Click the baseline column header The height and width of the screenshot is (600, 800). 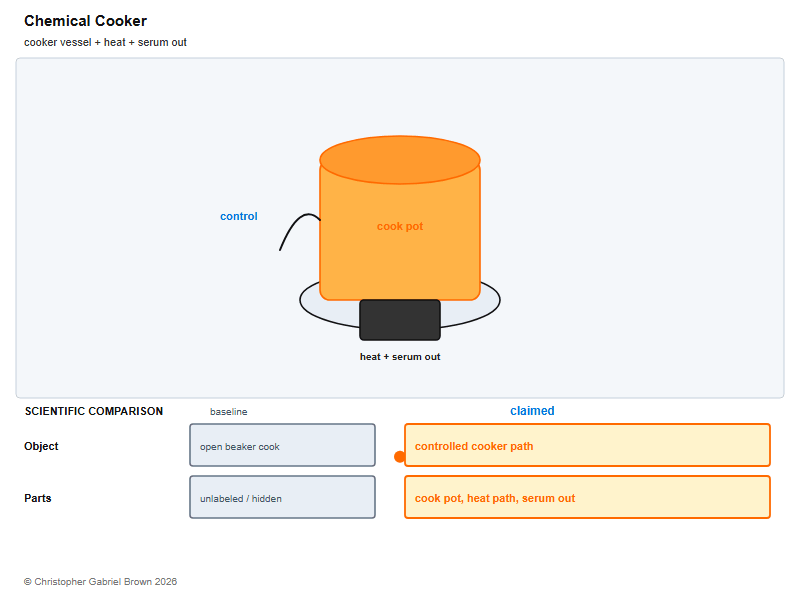[229, 412]
